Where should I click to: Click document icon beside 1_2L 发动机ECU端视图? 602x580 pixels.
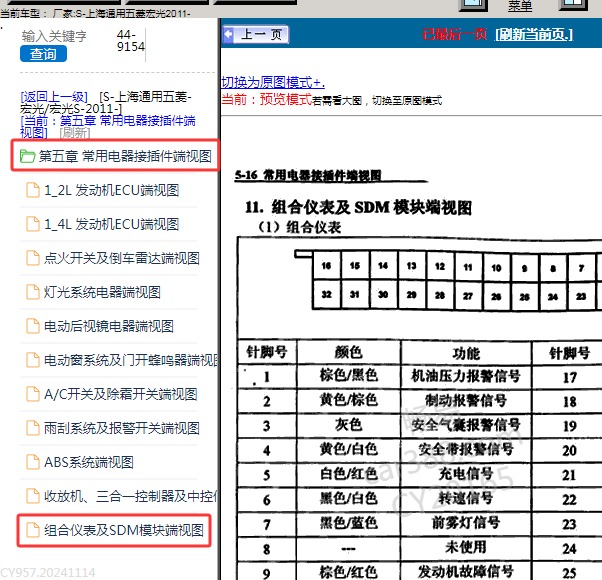33,190
